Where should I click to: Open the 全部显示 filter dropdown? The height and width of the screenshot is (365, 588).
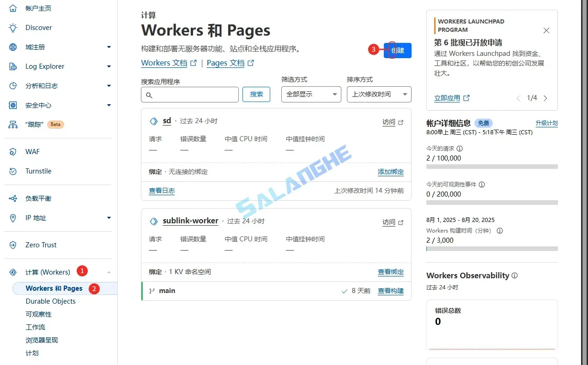(x=311, y=94)
